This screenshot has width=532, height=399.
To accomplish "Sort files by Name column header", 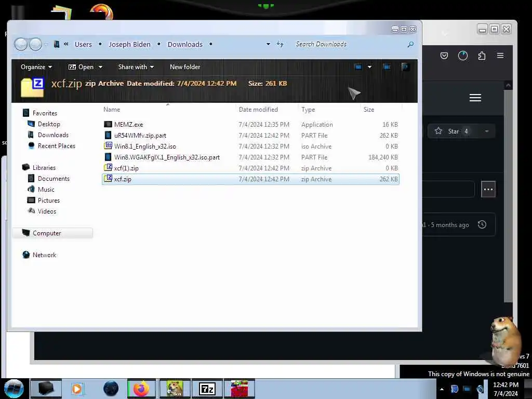I will [112, 110].
